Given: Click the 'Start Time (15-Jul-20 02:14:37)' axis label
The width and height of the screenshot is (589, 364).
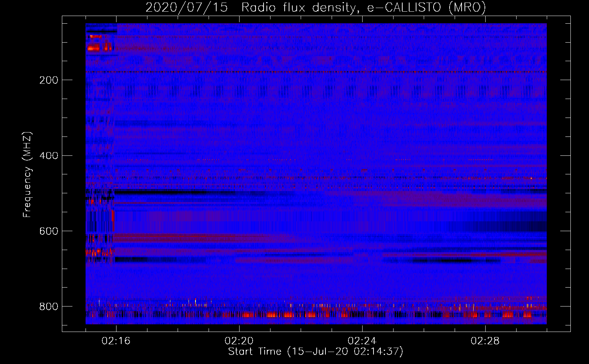Looking at the screenshot, I should click(x=316, y=352).
